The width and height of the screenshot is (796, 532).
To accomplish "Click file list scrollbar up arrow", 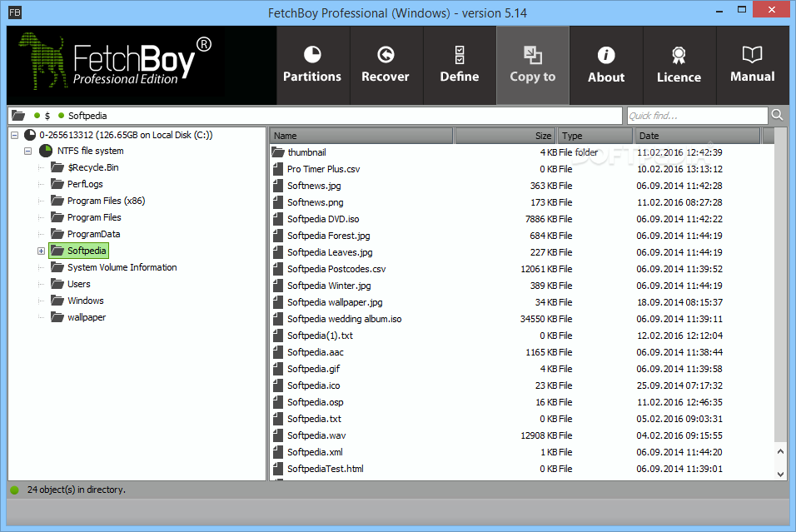I will coord(780,451).
